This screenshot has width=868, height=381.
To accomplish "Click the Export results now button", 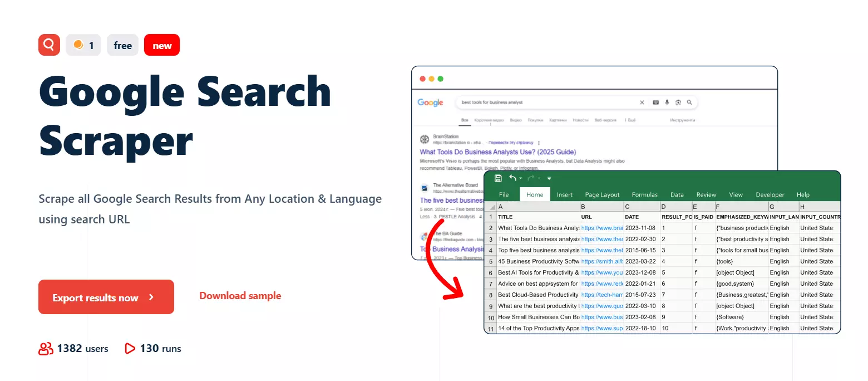I will (106, 297).
